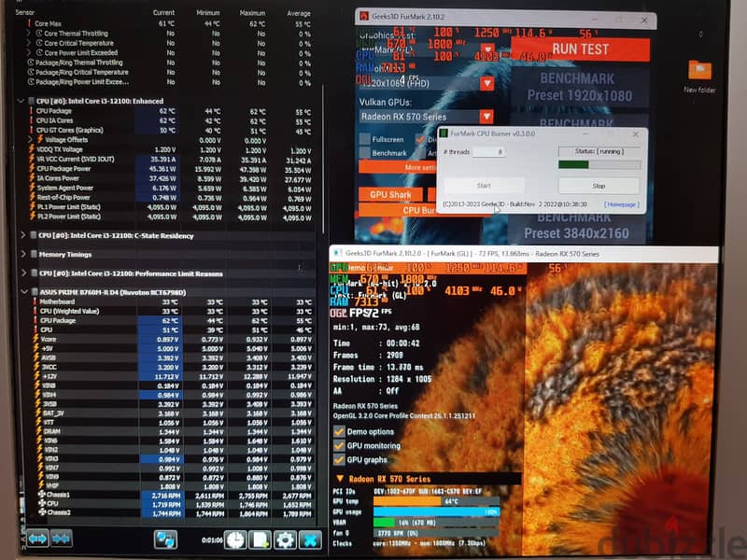This screenshot has height=560, width=747.
Task: Expand the Memory Timings group
Action: click(22, 254)
